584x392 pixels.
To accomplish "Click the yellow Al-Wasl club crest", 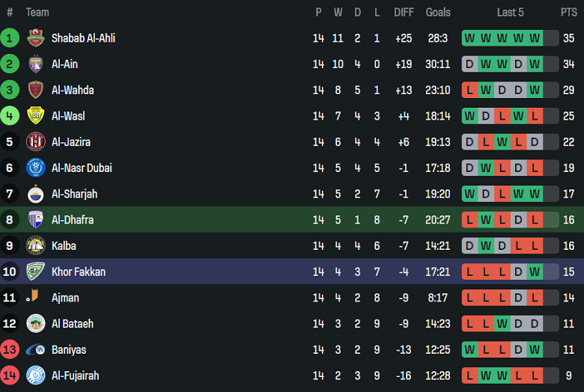I will [x=36, y=116].
